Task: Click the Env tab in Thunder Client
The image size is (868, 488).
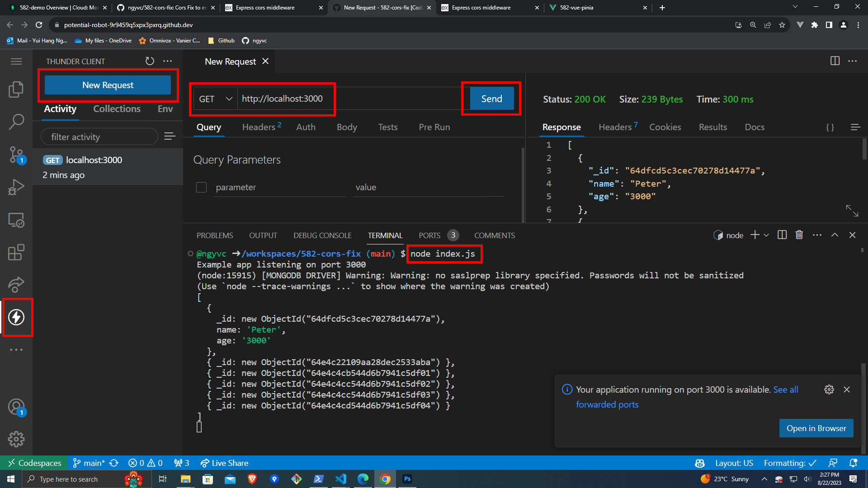Action: (x=166, y=108)
